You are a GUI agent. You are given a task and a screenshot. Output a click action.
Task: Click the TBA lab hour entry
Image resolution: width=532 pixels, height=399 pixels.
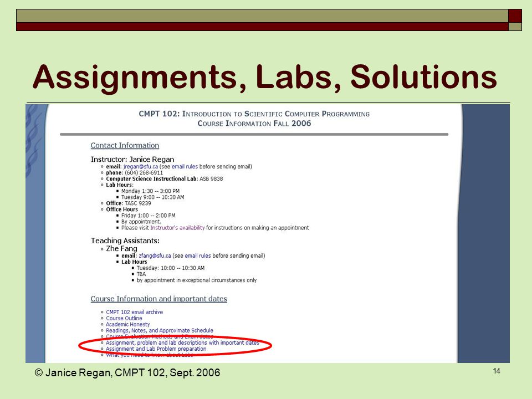pyautogui.click(x=141, y=274)
